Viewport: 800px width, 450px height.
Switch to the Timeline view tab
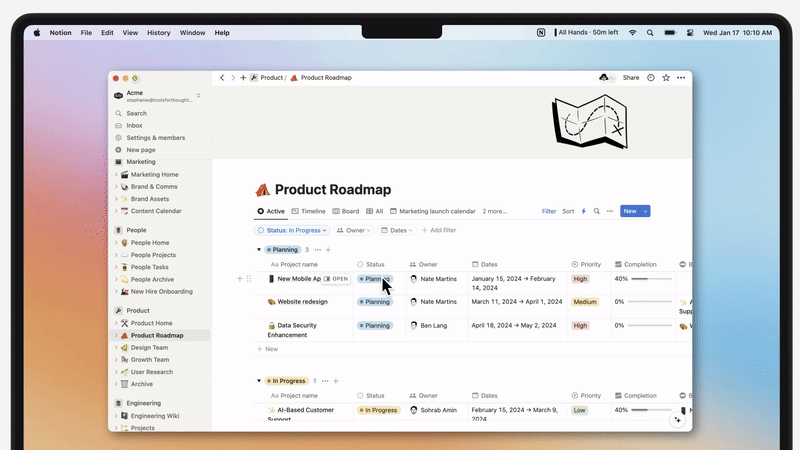(309, 211)
